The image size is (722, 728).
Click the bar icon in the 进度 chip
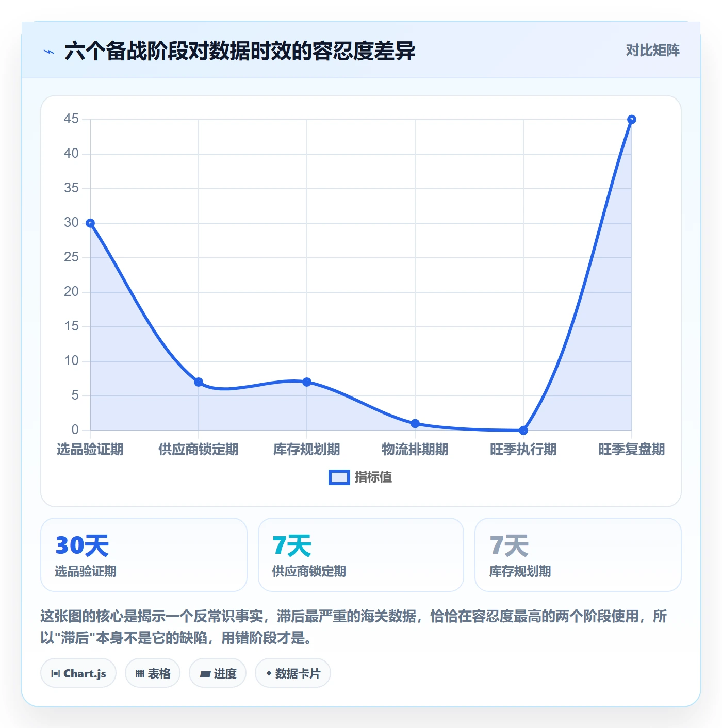click(x=205, y=674)
